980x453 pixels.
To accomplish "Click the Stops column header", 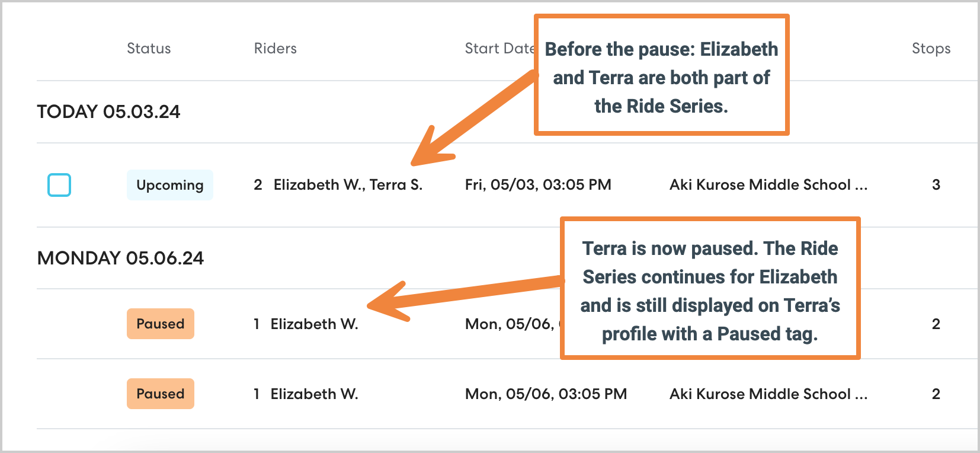I will 931,49.
